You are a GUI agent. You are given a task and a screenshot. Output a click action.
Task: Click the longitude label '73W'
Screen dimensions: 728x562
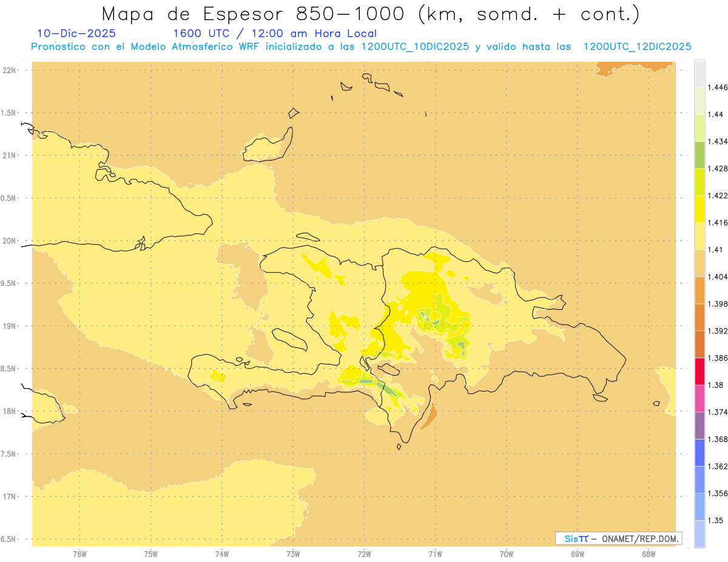pyautogui.click(x=293, y=554)
